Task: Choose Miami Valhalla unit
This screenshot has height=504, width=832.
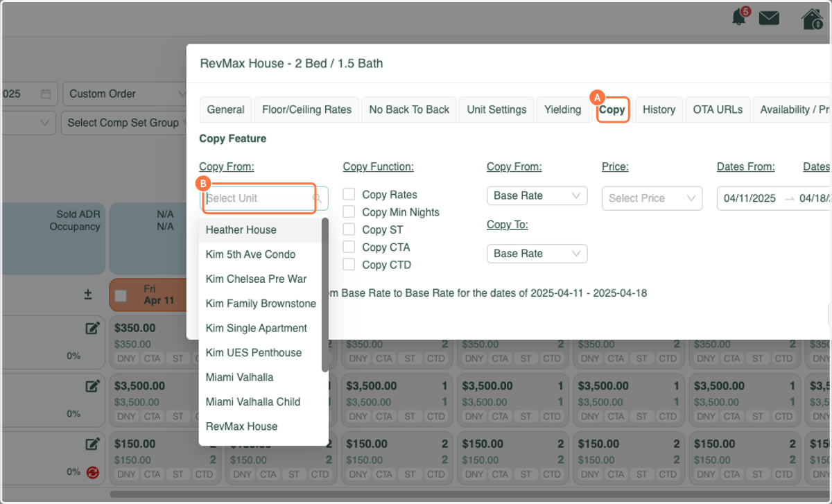Action: point(260,377)
